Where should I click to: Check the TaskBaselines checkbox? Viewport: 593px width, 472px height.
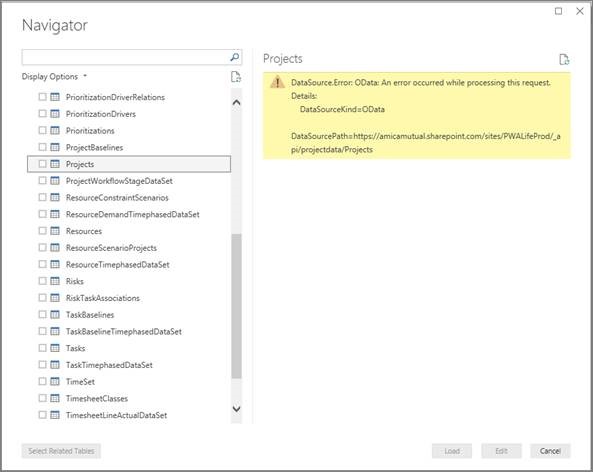click(x=42, y=314)
